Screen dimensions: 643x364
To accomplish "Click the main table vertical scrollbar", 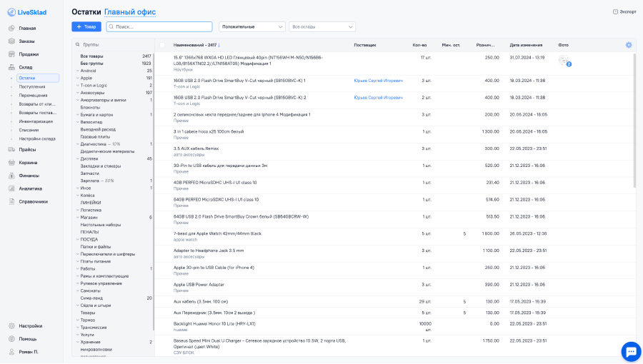I will [635, 121].
